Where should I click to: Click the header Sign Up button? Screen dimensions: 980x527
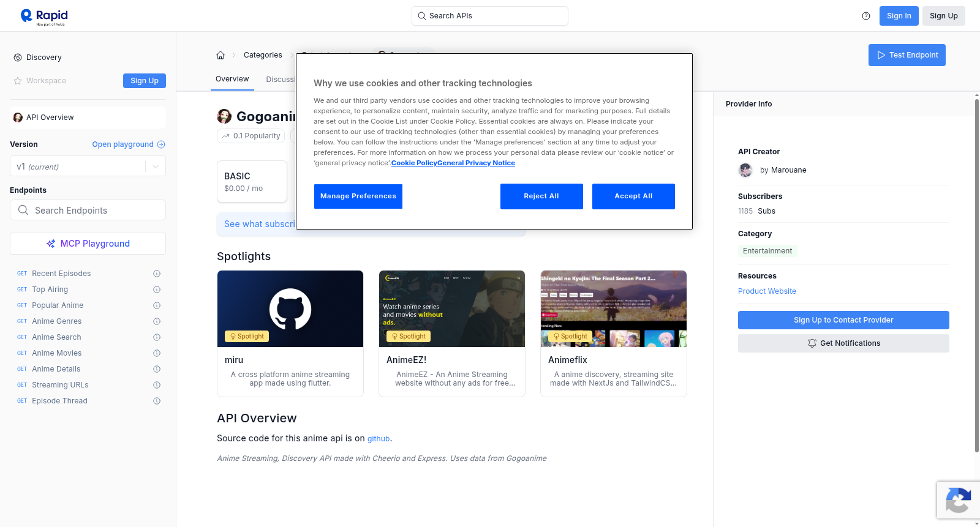pyautogui.click(x=944, y=16)
